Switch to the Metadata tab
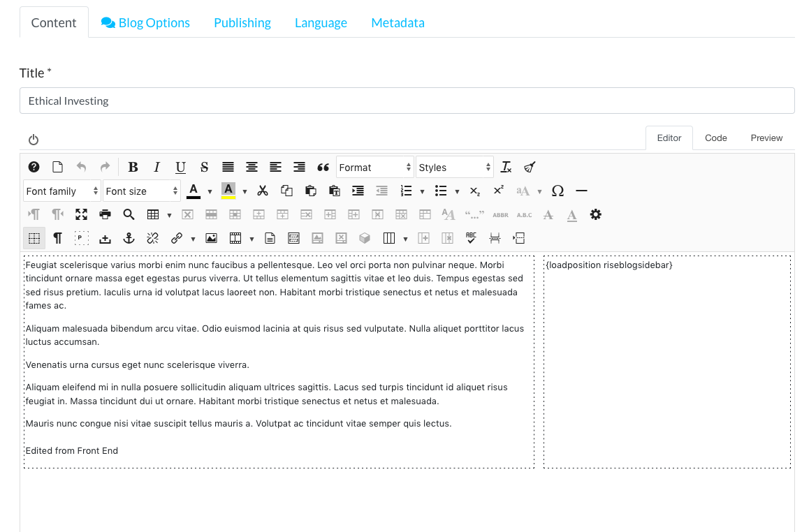 pos(398,22)
